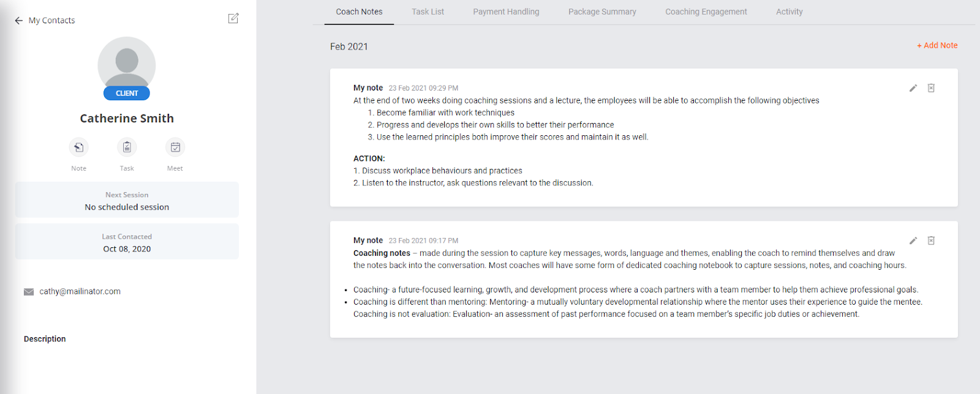980x394 pixels.
Task: Click the My Contacts back link text
Action: pyautogui.click(x=51, y=21)
